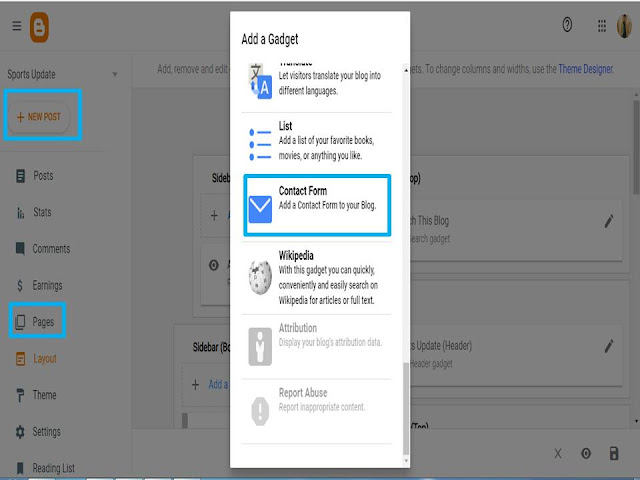Open the account profile picture

point(624,26)
